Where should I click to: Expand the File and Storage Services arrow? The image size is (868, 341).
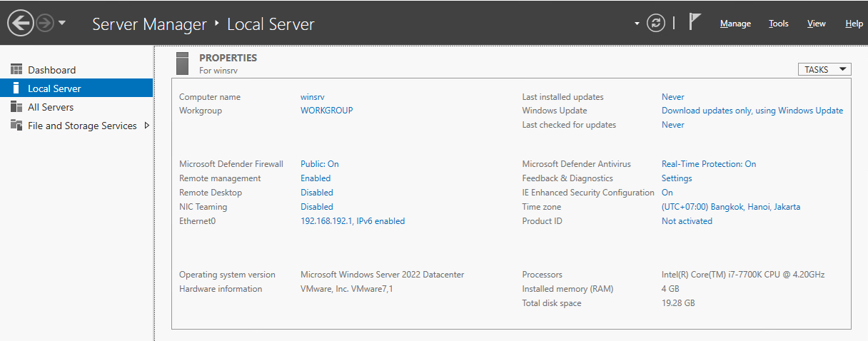(x=147, y=126)
